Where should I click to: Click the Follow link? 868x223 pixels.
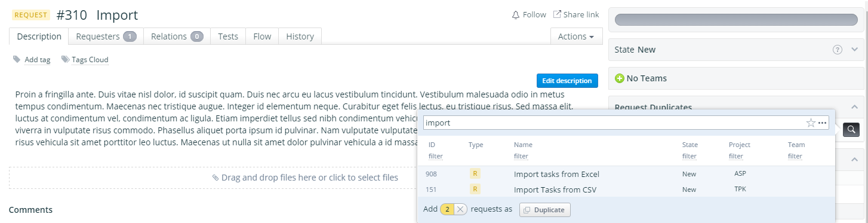[534, 14]
